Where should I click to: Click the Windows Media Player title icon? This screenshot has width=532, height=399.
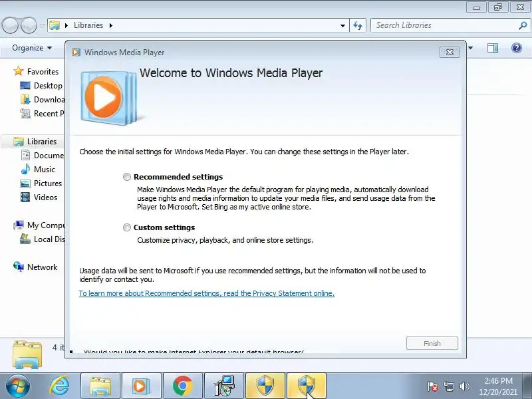click(x=76, y=53)
